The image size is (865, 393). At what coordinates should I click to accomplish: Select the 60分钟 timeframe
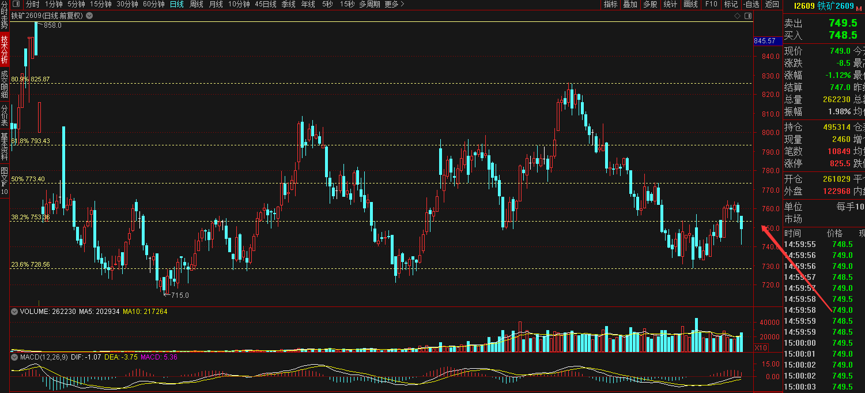click(x=153, y=4)
